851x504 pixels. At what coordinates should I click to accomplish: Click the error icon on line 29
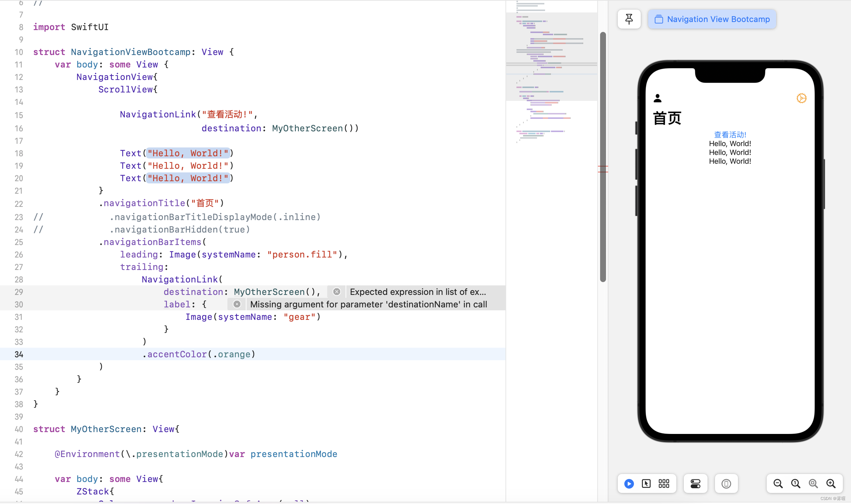[336, 292]
